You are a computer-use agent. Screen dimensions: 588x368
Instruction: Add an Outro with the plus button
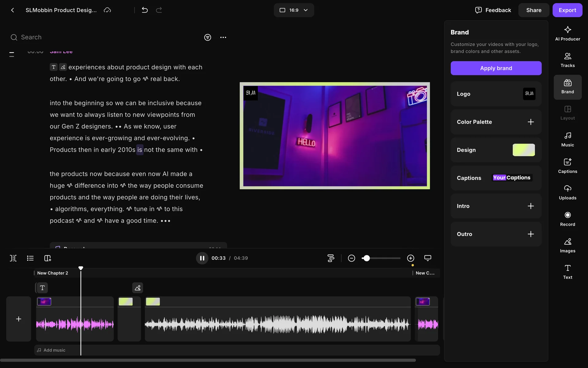(x=530, y=234)
